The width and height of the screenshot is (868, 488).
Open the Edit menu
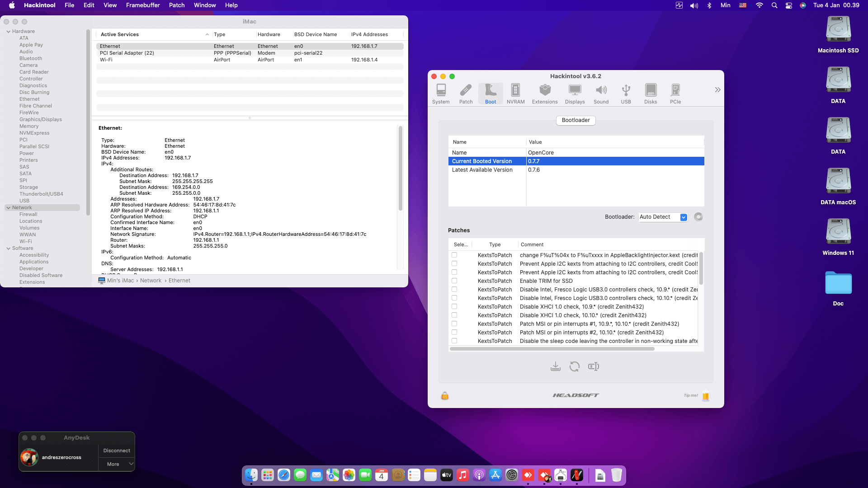(89, 5)
